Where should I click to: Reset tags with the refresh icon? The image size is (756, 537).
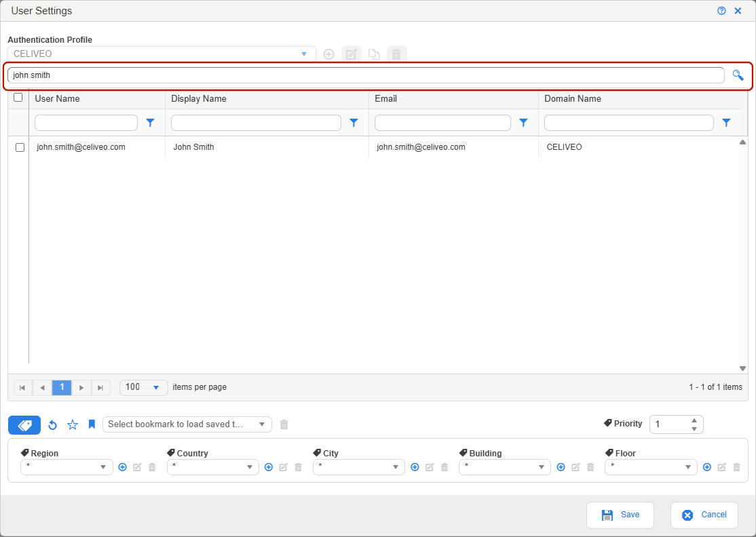pyautogui.click(x=52, y=425)
